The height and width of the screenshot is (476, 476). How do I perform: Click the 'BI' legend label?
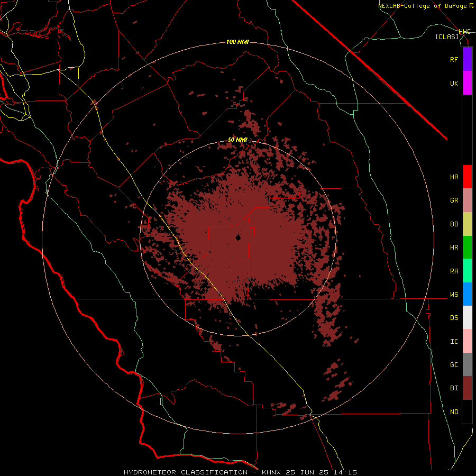[x=454, y=388]
